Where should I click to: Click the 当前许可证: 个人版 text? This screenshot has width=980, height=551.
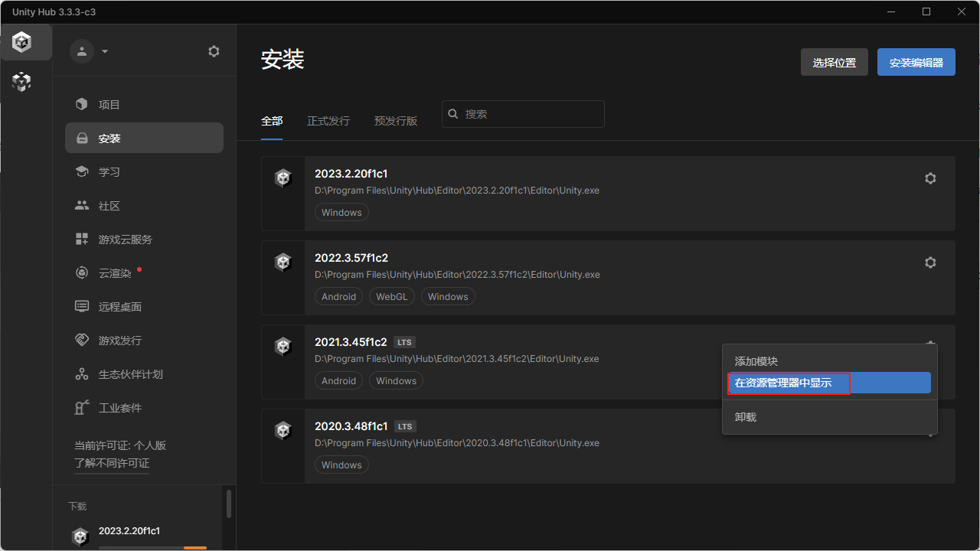click(x=120, y=445)
